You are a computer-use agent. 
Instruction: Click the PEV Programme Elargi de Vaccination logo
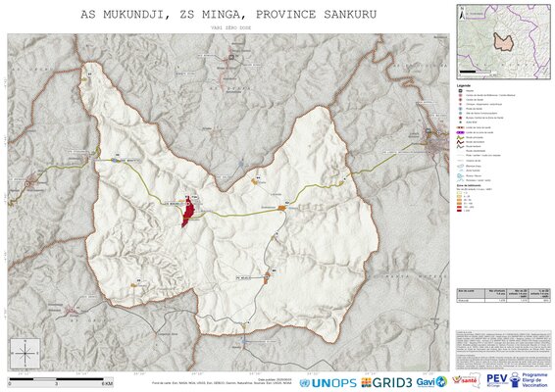[x=517, y=380]
